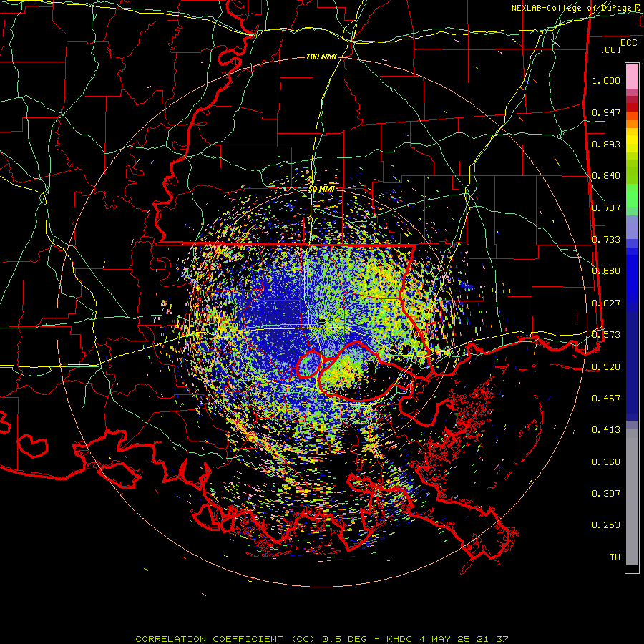Select the 0.840 value on the CC scale
Viewport: 644px width, 644px height.
pyautogui.click(x=606, y=176)
